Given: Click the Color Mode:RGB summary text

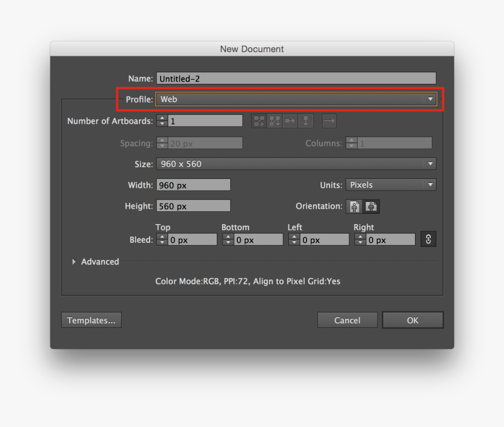Looking at the screenshot, I should click(248, 281).
